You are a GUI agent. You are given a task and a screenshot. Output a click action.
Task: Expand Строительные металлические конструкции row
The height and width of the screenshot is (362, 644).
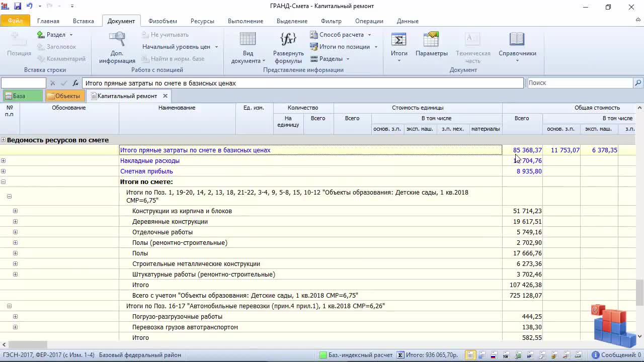15,264
